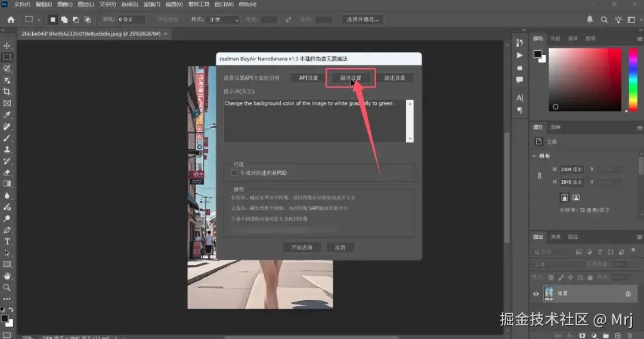Choose Subtract from selection mode button

point(76,19)
